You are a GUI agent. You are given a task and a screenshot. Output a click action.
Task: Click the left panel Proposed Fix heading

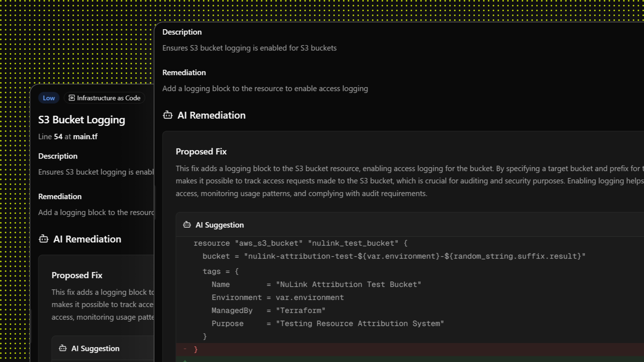[x=77, y=275]
